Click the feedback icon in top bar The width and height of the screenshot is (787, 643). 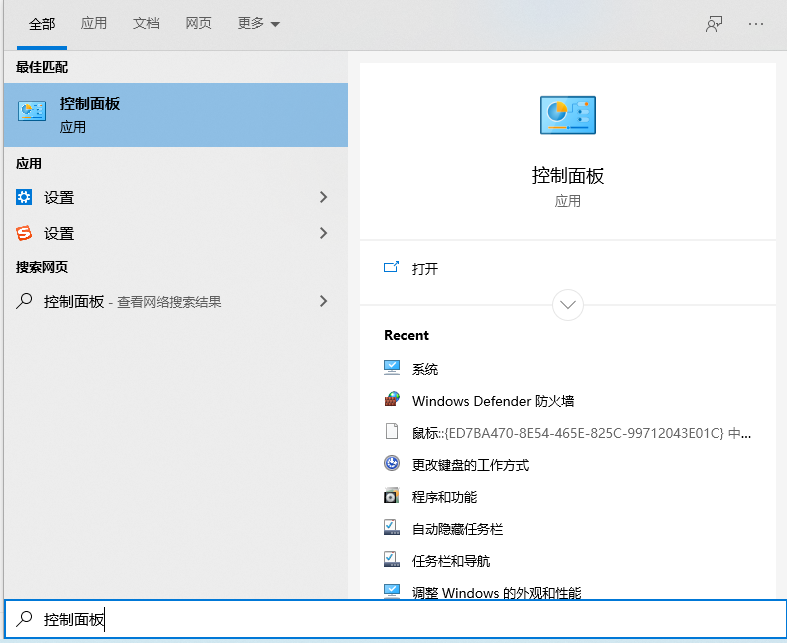pyautogui.click(x=714, y=24)
